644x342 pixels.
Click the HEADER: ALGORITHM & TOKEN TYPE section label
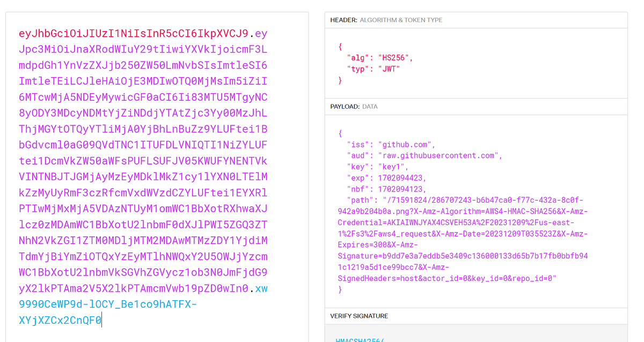[385, 19]
